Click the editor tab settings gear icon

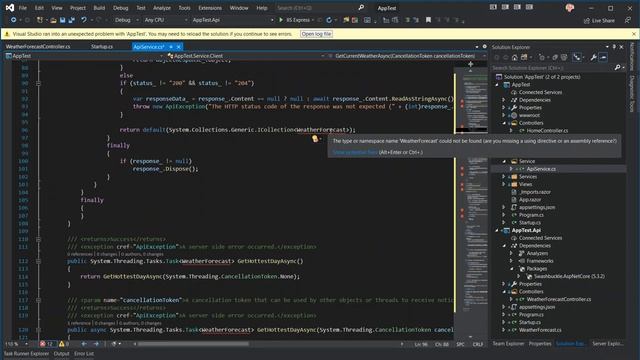[484, 47]
